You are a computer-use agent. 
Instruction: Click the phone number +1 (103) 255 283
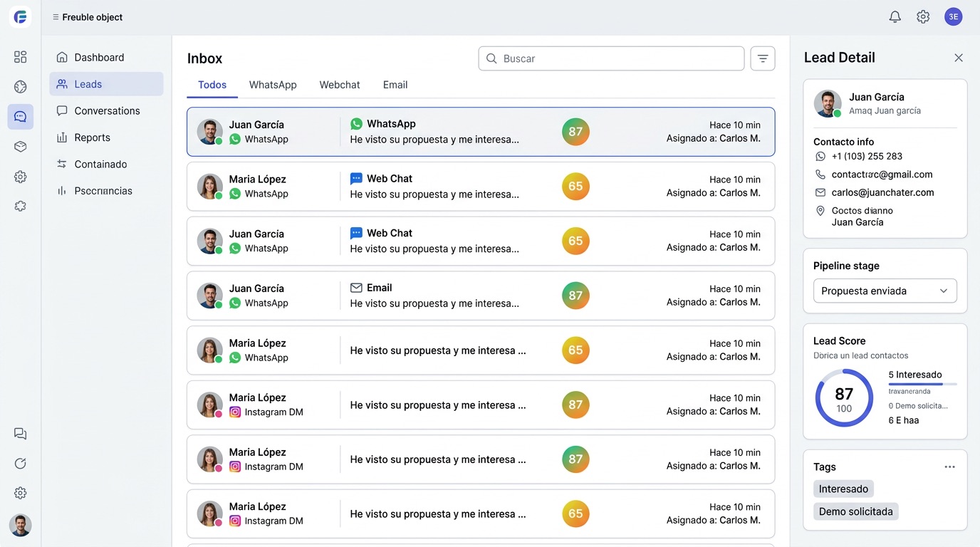pyautogui.click(x=867, y=156)
